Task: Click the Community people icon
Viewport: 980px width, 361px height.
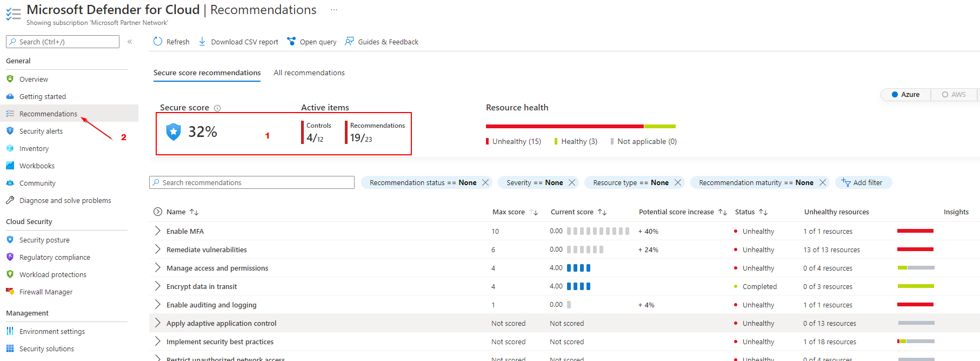Action: click(x=10, y=183)
